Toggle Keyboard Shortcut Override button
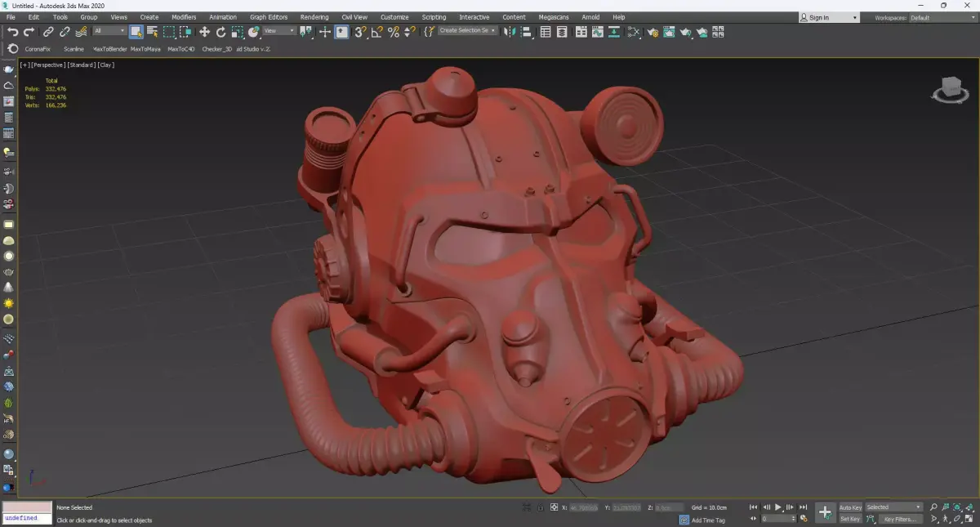Image resolution: width=980 pixels, height=527 pixels. (x=341, y=32)
